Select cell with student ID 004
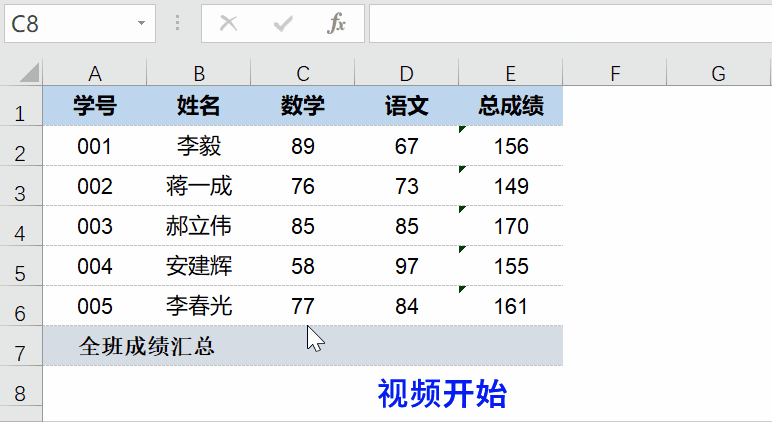This screenshot has height=422, width=772. point(95,266)
